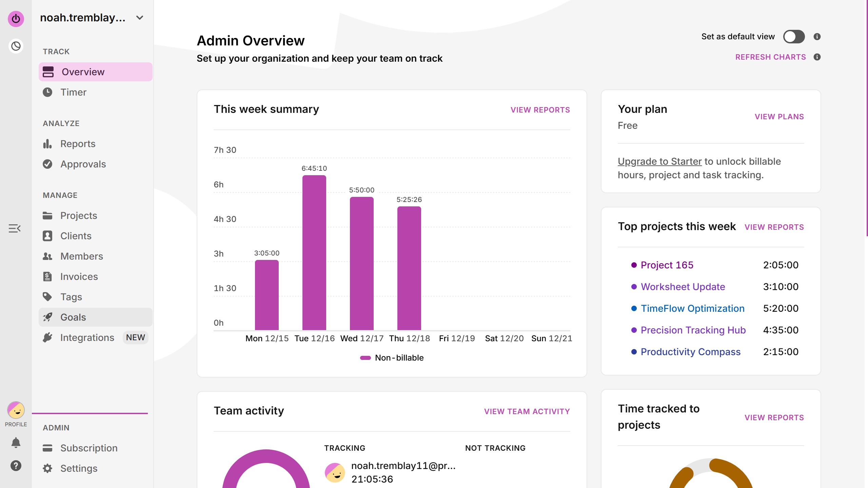Image resolution: width=868 pixels, height=488 pixels.
Task: Click VIEW REPORTS in This week summary
Action: pyautogui.click(x=540, y=110)
